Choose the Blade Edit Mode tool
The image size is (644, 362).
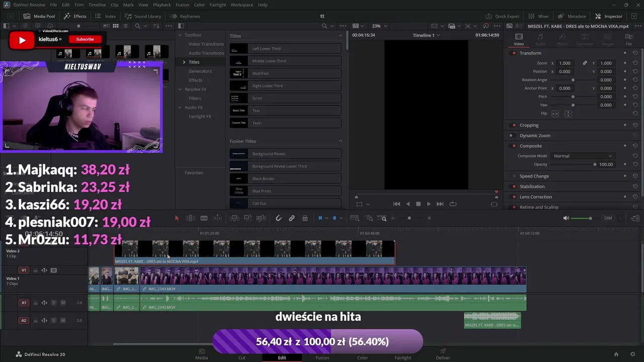tap(204, 218)
